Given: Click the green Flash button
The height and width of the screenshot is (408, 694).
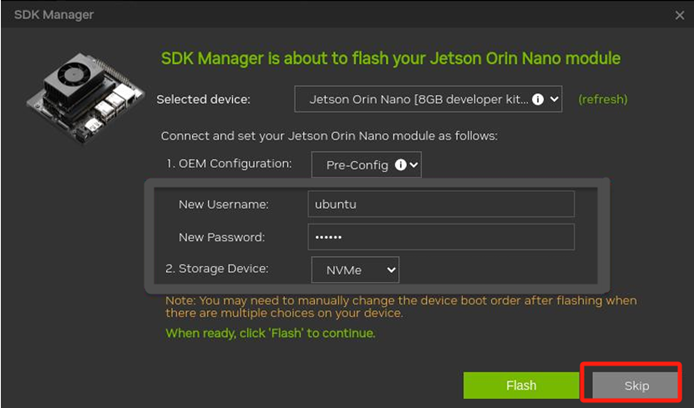Looking at the screenshot, I should click(x=521, y=385).
